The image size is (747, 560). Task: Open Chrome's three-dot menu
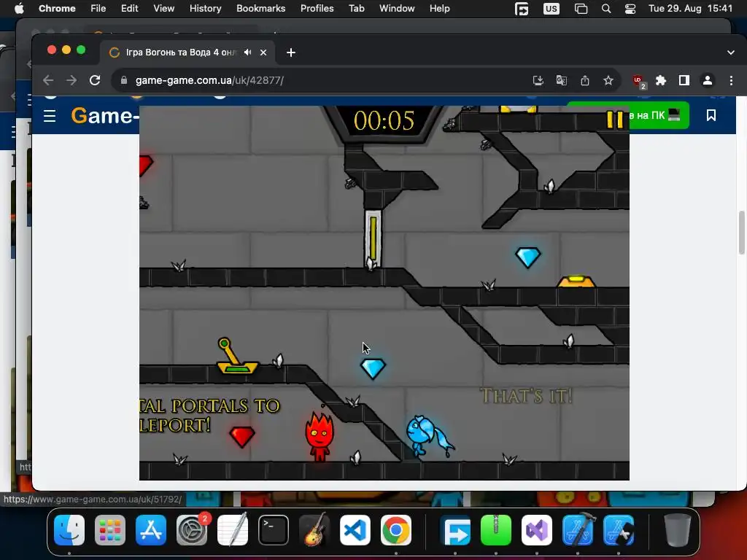[x=731, y=80]
